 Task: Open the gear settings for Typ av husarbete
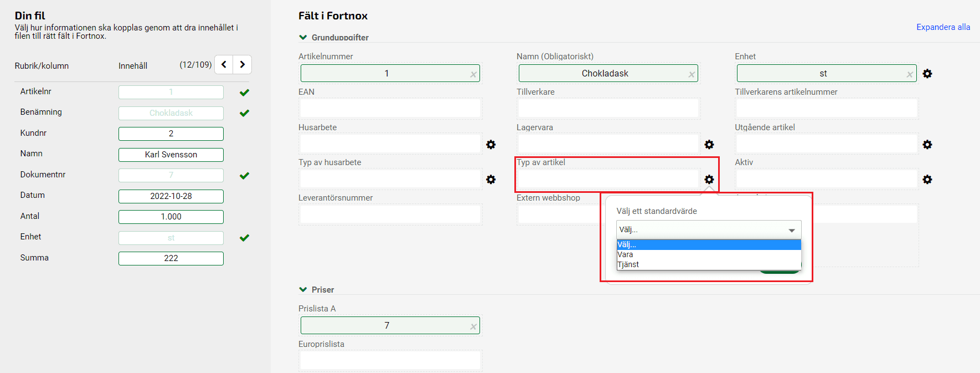coord(491,180)
